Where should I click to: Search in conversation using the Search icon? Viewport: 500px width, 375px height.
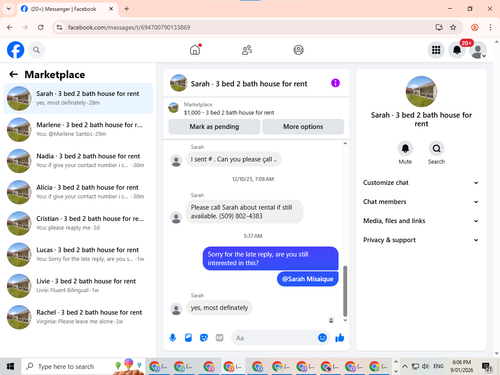point(436,148)
